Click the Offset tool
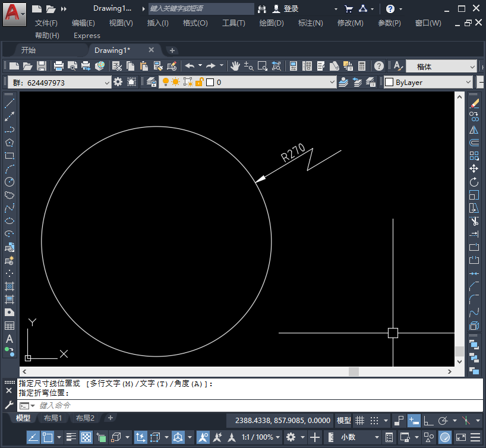The height and width of the screenshot is (448, 486). tap(474, 143)
